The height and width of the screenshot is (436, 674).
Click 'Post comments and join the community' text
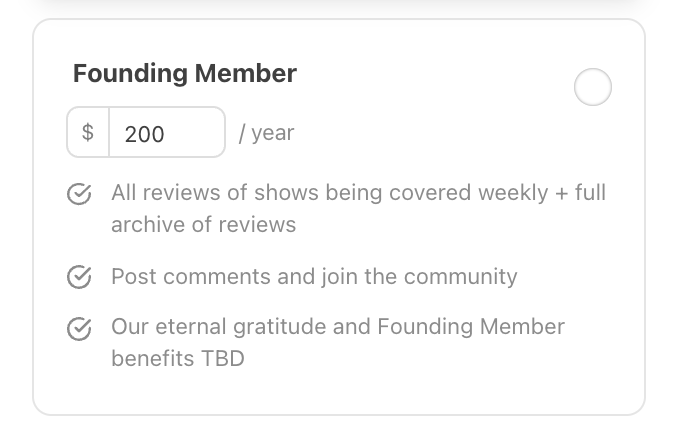(x=314, y=276)
